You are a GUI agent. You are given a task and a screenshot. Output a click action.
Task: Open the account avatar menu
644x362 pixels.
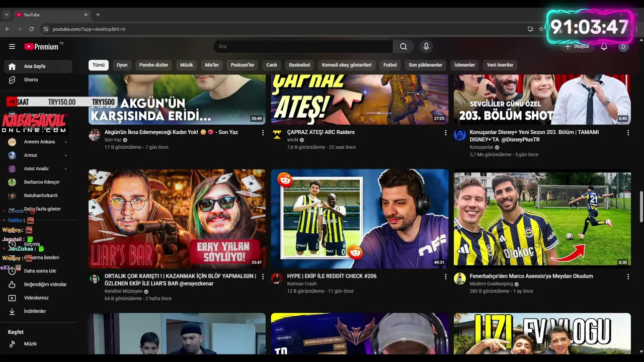(x=623, y=46)
